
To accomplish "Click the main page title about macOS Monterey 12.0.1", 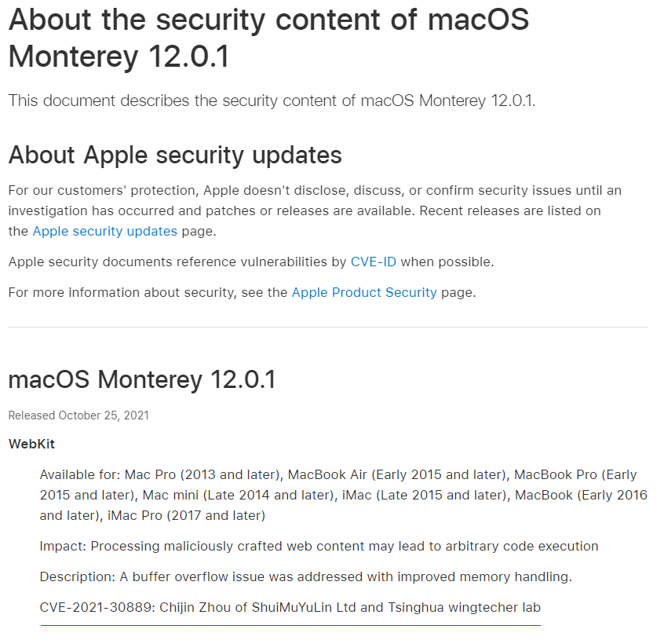I will pyautogui.click(x=268, y=38).
